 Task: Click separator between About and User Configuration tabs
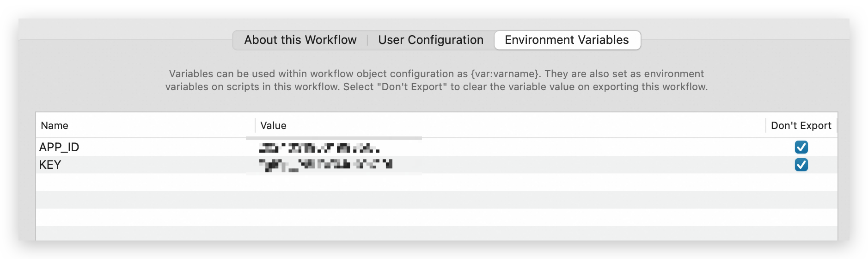[x=367, y=40]
